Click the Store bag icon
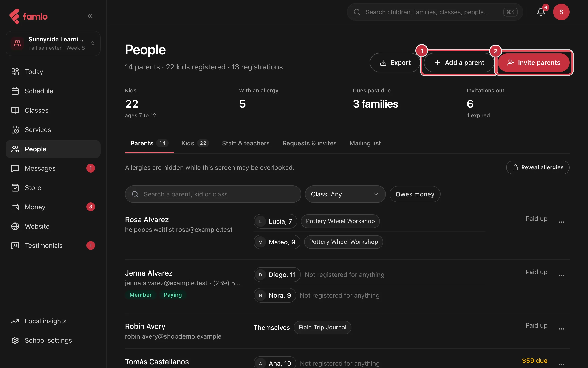The image size is (588, 368). [15, 188]
